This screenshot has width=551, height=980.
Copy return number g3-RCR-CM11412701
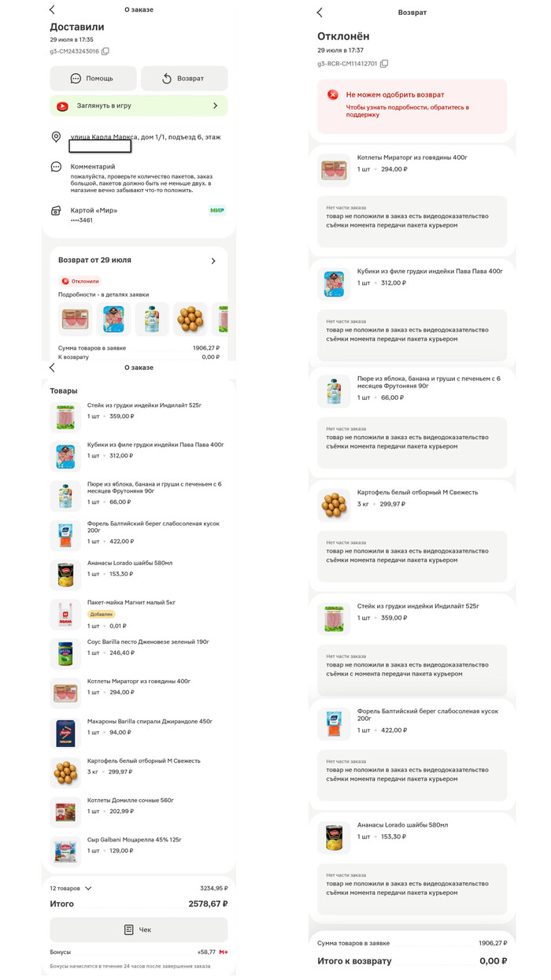click(x=384, y=64)
